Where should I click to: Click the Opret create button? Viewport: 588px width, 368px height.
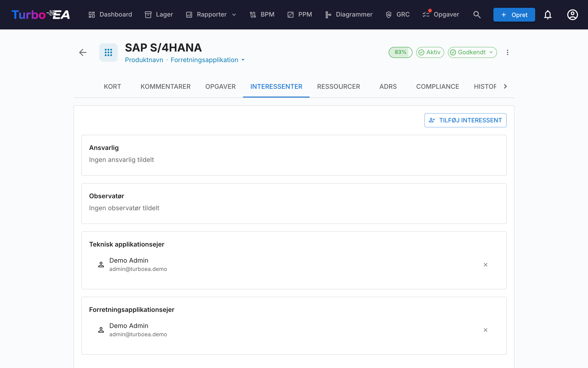514,14
